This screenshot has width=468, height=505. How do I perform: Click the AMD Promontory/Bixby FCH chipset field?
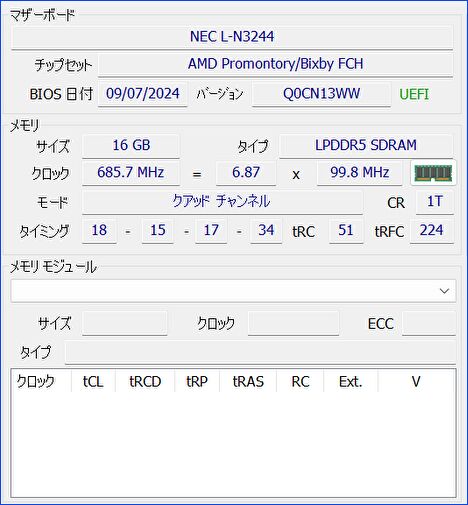pos(275,64)
